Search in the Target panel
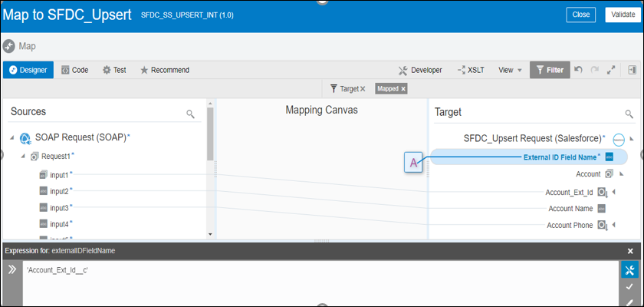Screen dimensions: 644x307 [x=629, y=114]
